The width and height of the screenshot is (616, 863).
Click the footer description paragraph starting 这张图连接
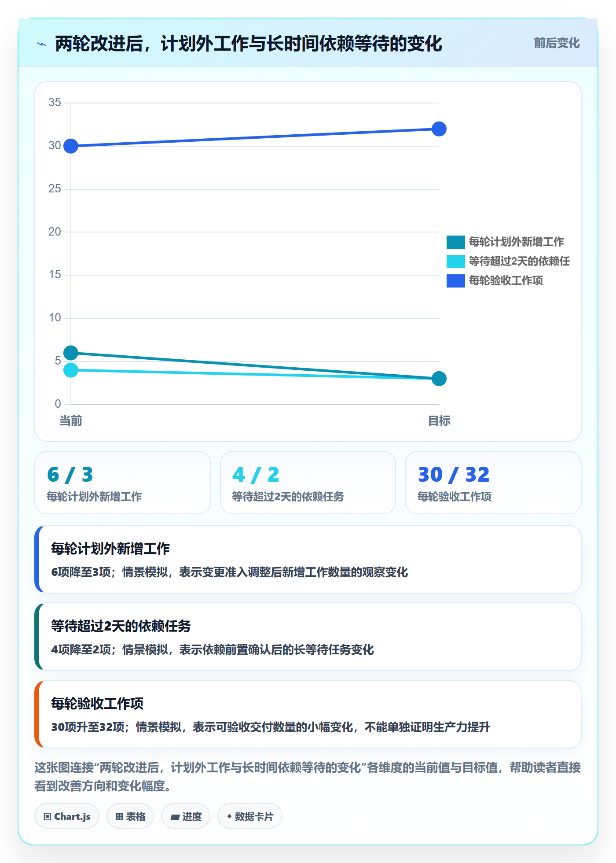pos(308,777)
